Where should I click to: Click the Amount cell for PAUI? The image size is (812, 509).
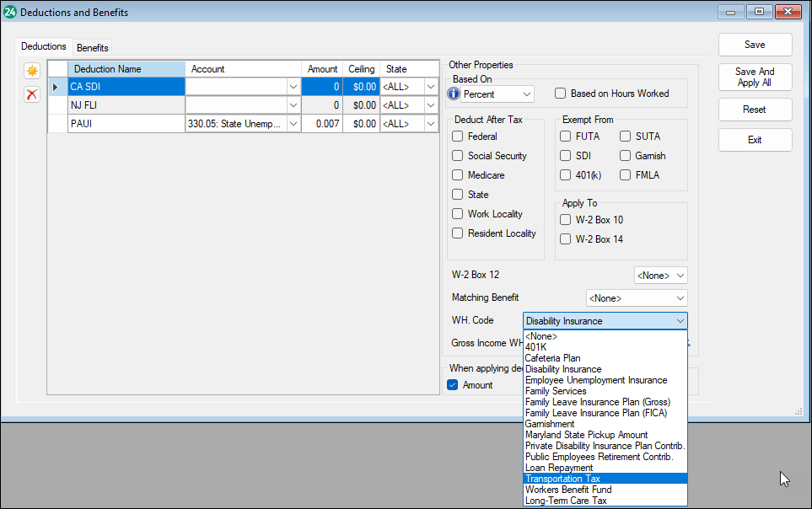(322, 124)
